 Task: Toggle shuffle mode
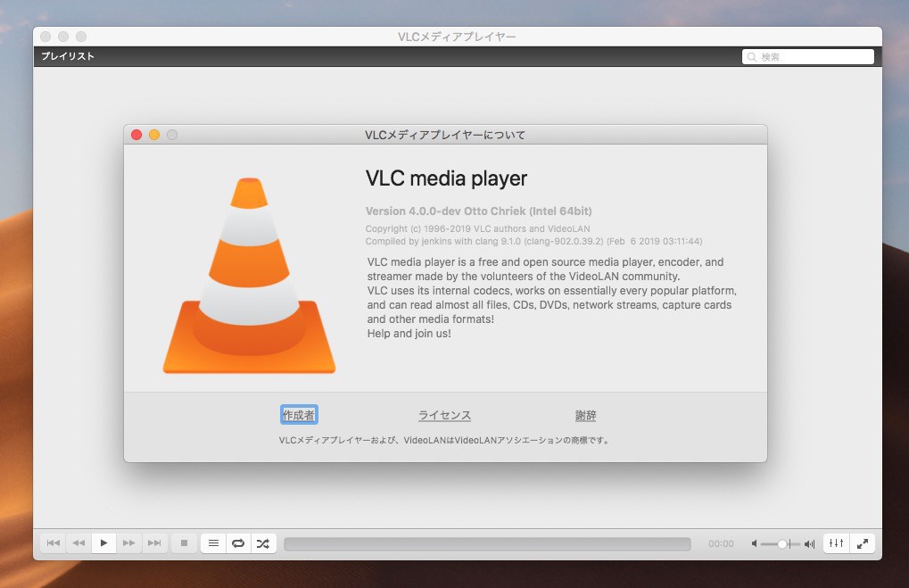coord(263,543)
